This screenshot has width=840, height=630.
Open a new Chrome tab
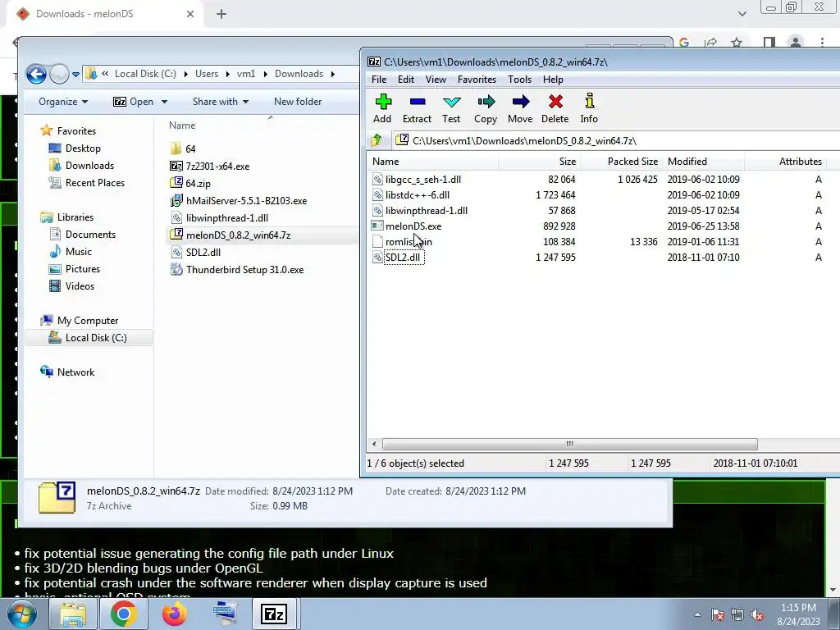coord(221,14)
